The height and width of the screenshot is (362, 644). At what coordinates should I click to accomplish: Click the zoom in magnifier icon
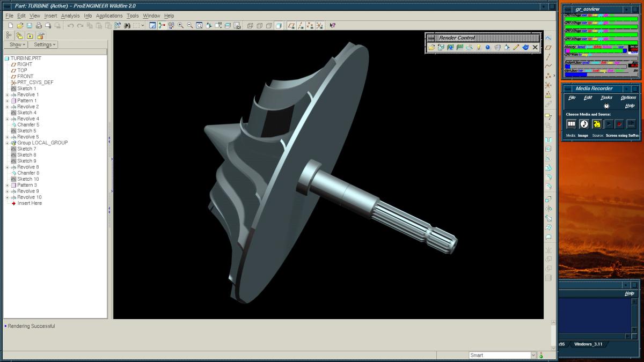coord(180,25)
